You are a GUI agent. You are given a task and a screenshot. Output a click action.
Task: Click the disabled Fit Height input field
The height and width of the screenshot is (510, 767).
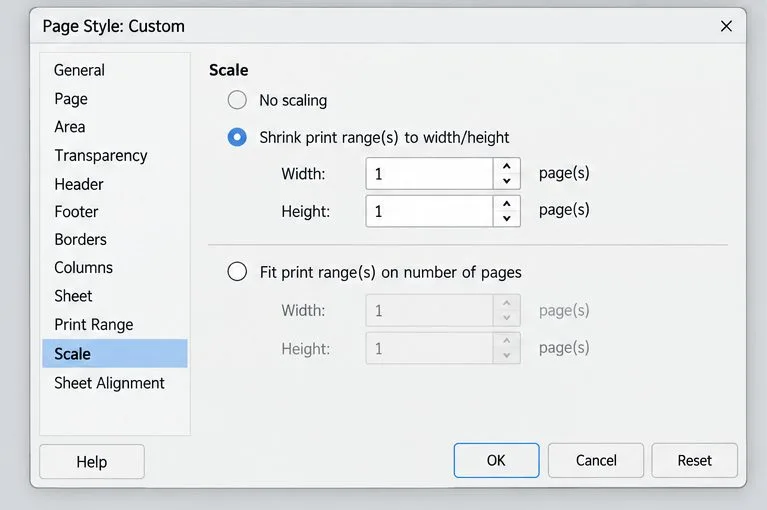pos(429,348)
